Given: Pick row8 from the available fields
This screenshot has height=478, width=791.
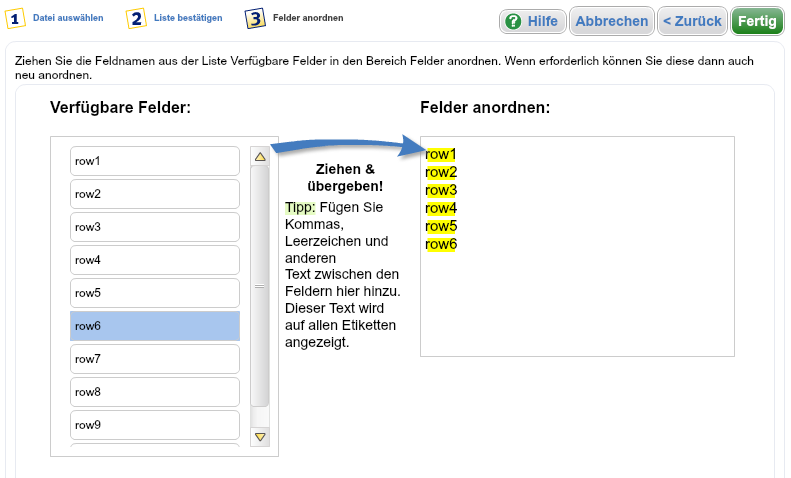Looking at the screenshot, I should tap(154, 392).
